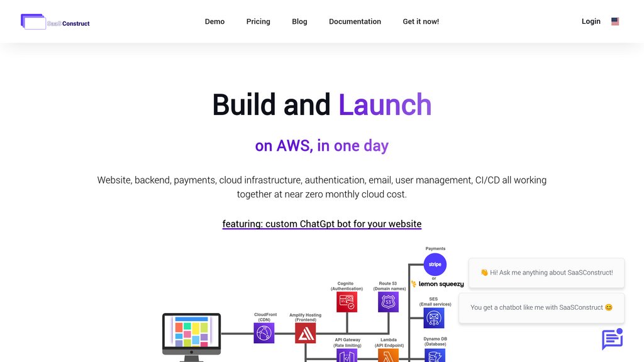
Task: Open the Documentation page
Action: 355,21
